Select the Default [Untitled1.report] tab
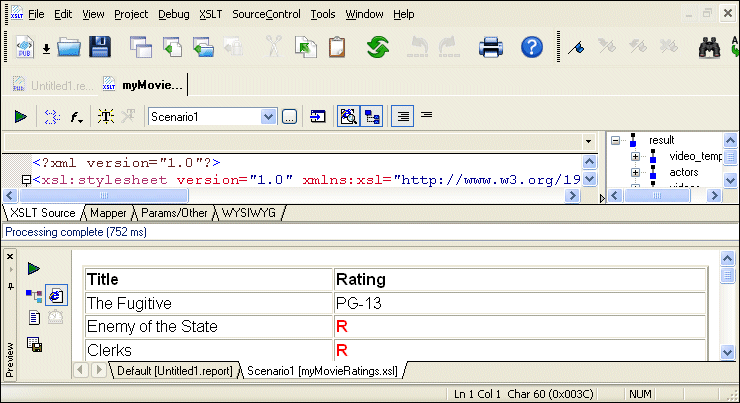This screenshot has height=403, width=740. tap(175, 371)
